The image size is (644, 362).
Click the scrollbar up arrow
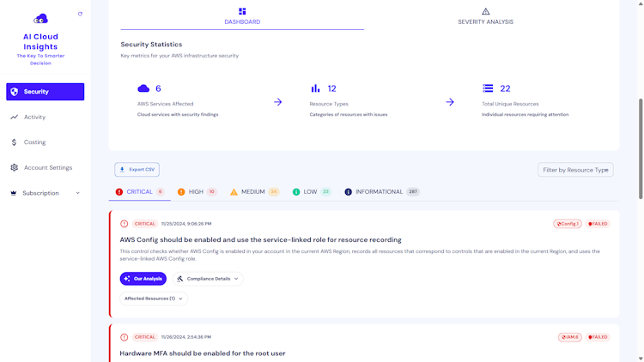[641, 3]
